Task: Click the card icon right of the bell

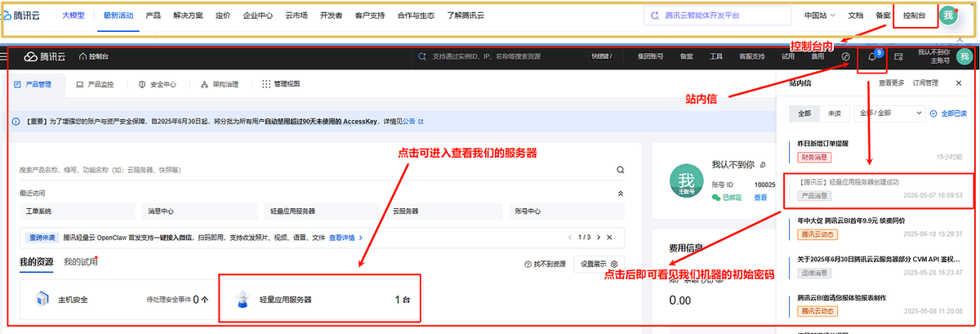Action: [898, 57]
